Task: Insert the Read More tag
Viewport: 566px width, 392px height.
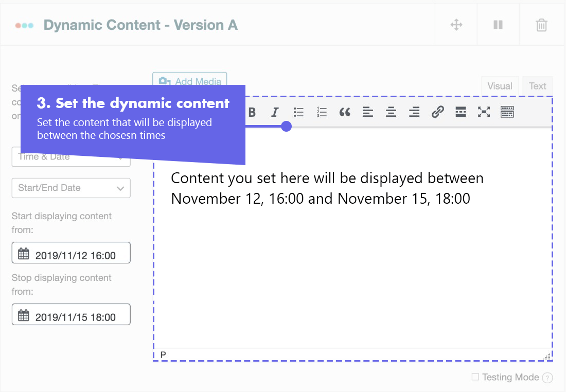Action: (461, 112)
